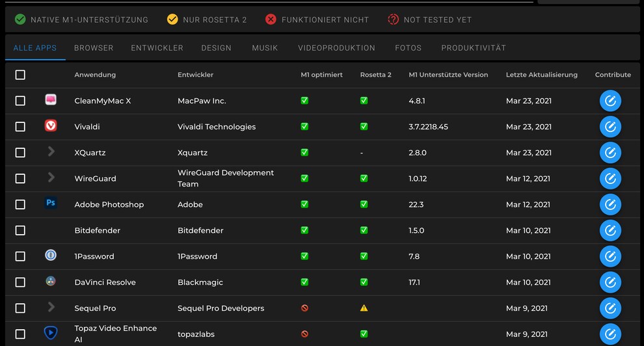Click Sequel Pro's Mar 9, 2021 date
This screenshot has width=644, height=346.
pos(526,308)
